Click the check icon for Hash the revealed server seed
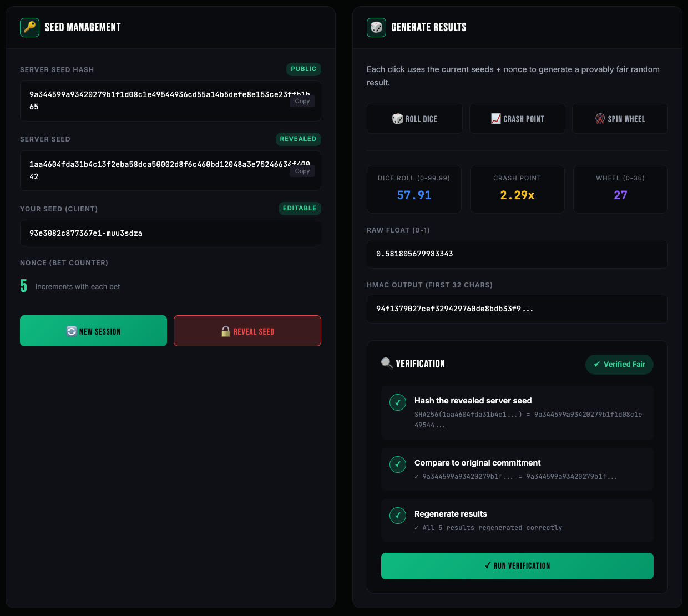This screenshot has width=688, height=616. [x=398, y=402]
